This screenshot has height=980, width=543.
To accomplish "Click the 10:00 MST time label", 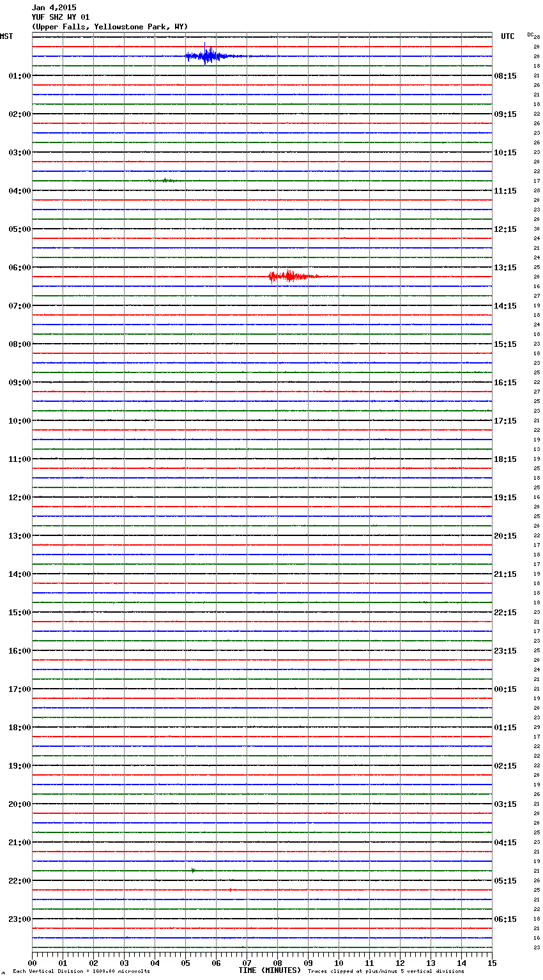I will click(20, 421).
